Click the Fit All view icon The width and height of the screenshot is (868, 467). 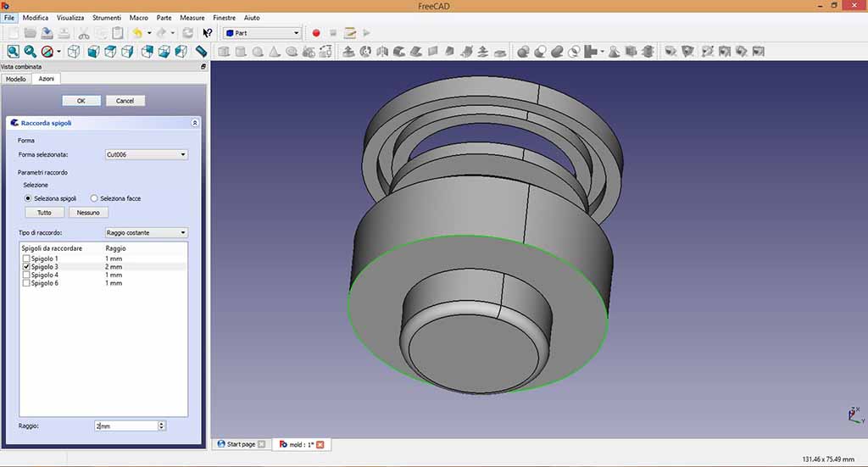[x=14, y=52]
